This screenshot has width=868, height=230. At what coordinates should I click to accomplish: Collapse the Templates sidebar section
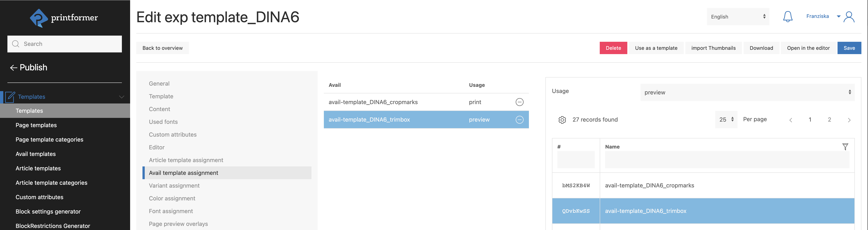click(x=121, y=97)
